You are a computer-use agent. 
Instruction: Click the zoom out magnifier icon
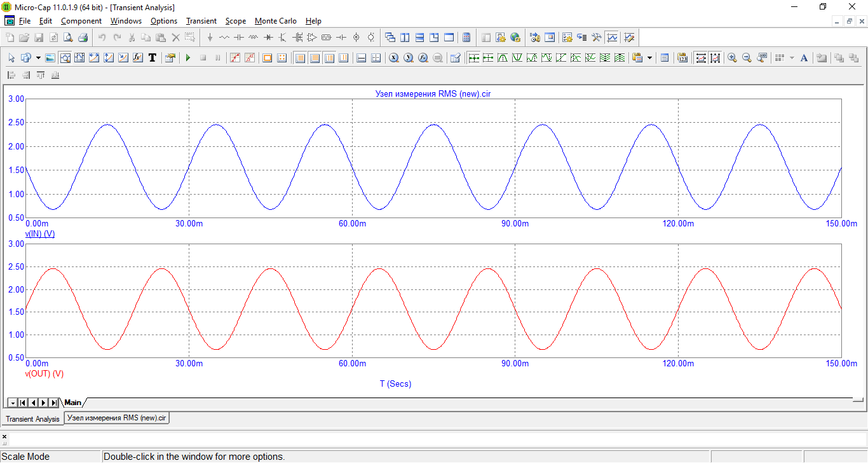pos(747,58)
